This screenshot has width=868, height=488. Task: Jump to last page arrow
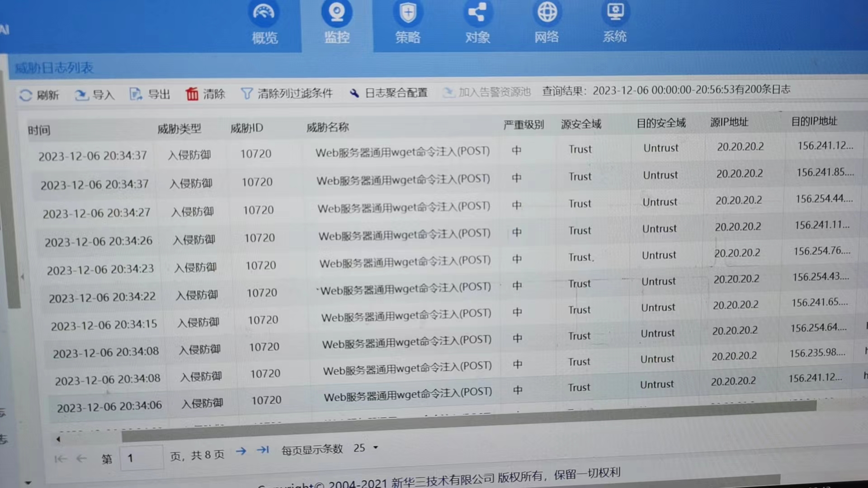tap(263, 450)
